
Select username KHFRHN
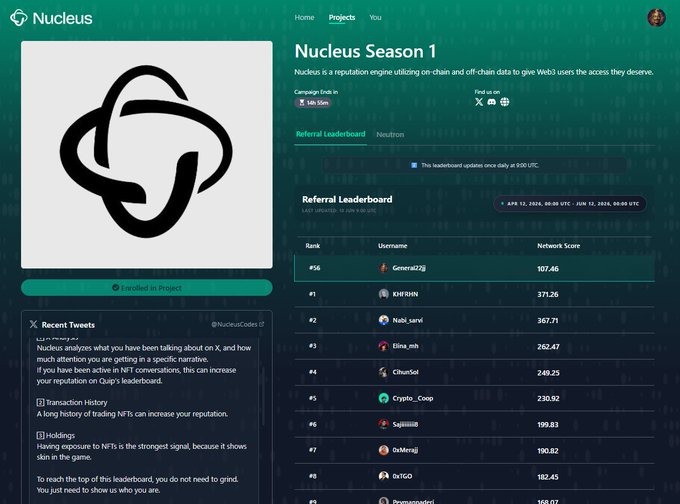(405, 294)
